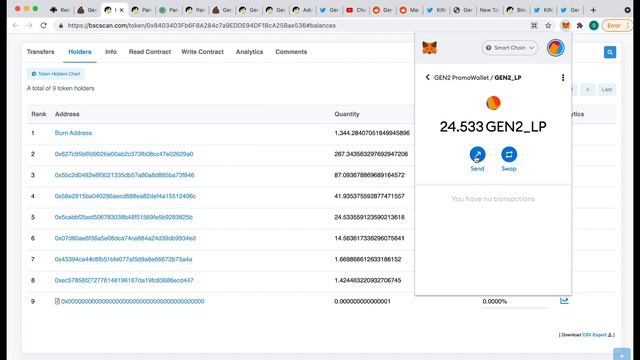
Task: Open the browser extensions puzzle icon
Action: [580, 25]
